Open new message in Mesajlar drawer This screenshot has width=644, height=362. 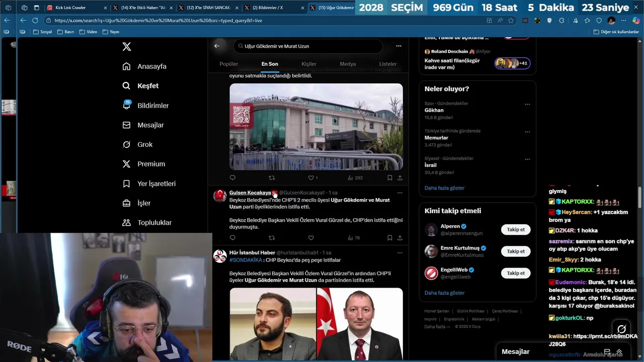[x=607, y=351]
